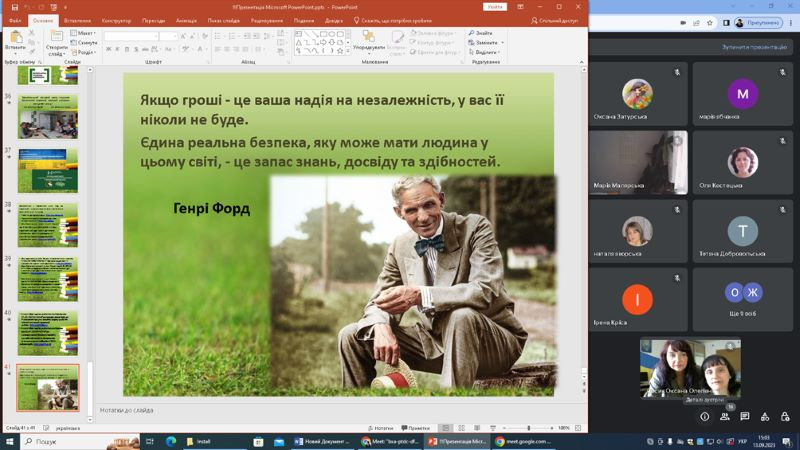Click the zoom in plus button

coord(552,428)
